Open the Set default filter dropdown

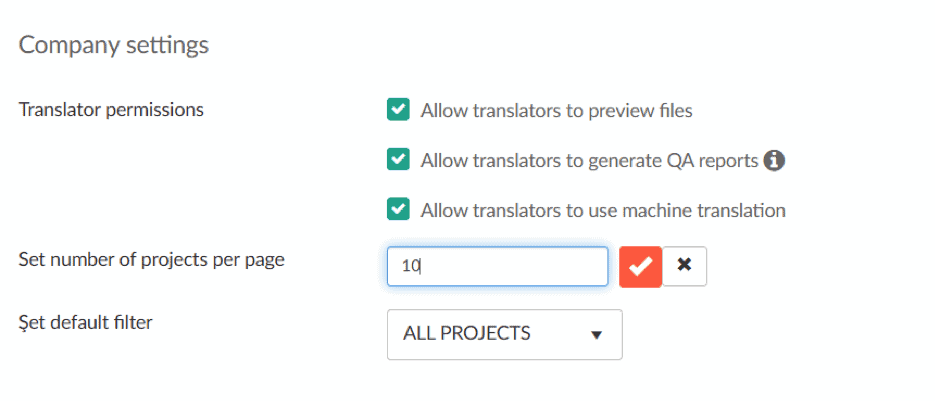click(504, 334)
